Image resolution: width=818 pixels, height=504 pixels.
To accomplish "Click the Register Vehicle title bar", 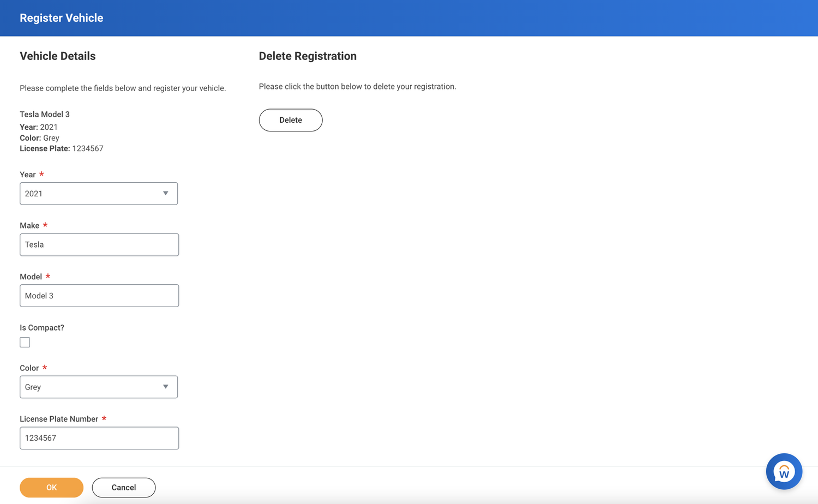I will tap(61, 17).
